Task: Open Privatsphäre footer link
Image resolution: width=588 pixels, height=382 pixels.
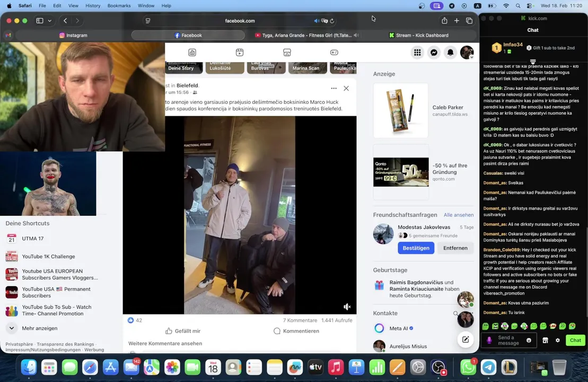Action: point(19,344)
